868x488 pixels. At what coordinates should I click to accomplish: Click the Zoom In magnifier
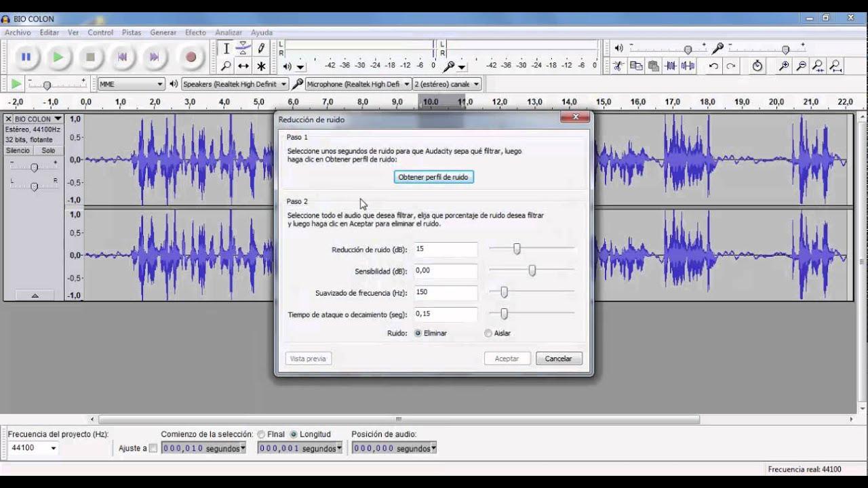click(x=784, y=66)
